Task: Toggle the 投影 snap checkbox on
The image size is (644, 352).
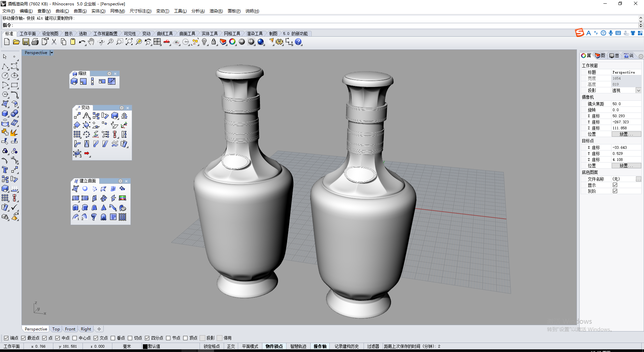Action: click(203, 338)
